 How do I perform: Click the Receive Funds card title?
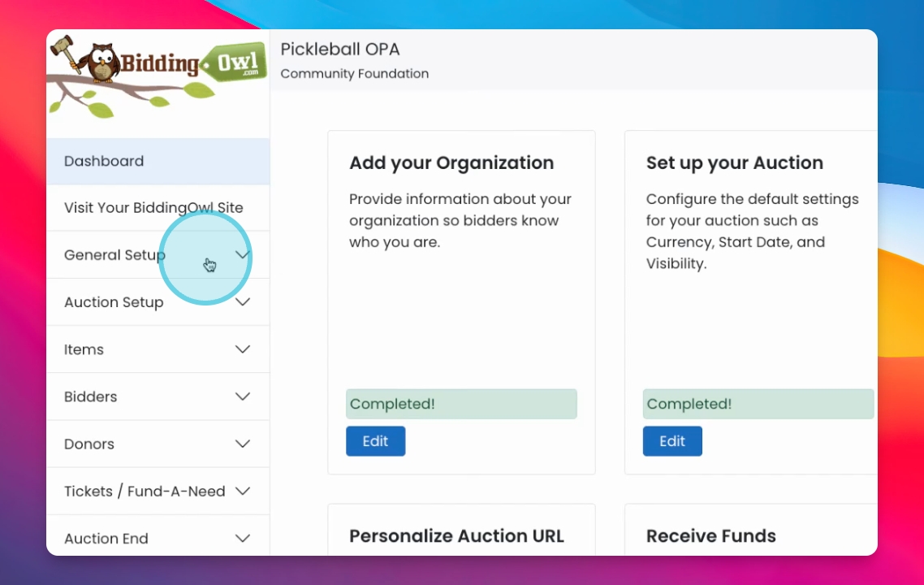coord(710,535)
